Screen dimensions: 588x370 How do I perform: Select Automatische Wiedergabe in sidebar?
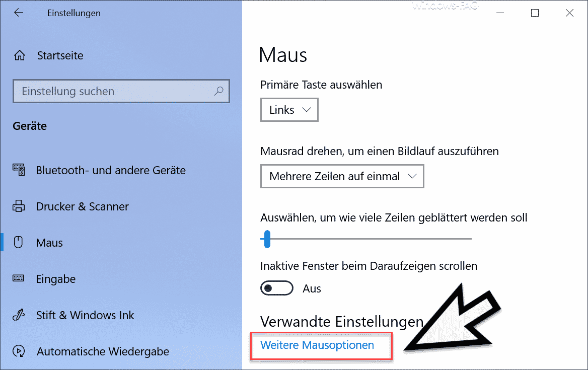pyautogui.click(x=103, y=351)
